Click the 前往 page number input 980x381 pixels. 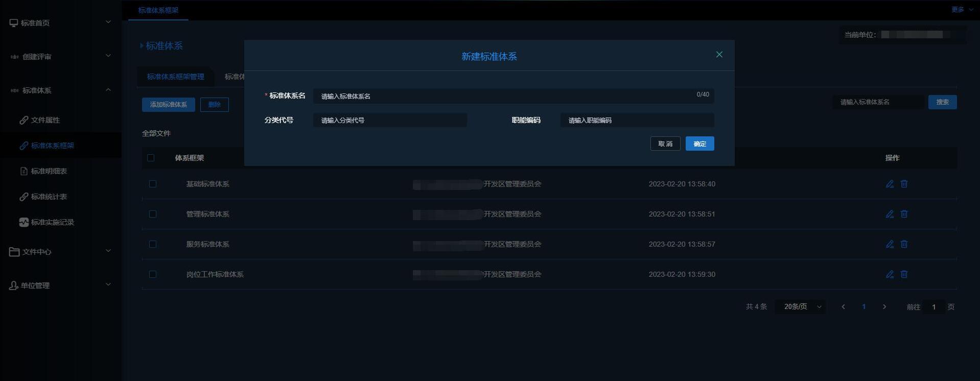(x=934, y=307)
